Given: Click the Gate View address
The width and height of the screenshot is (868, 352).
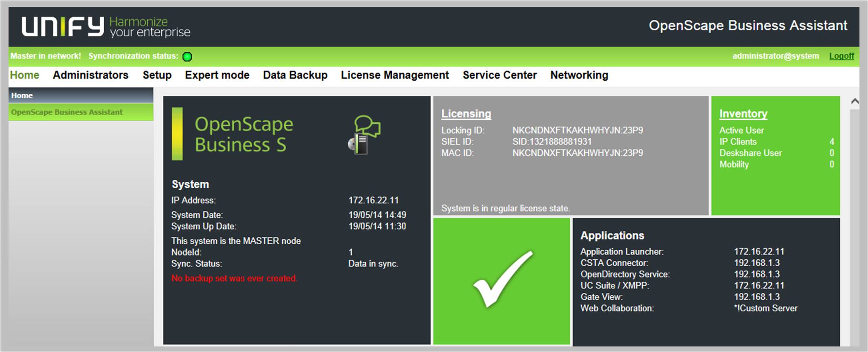Looking at the screenshot, I should click(x=757, y=297).
